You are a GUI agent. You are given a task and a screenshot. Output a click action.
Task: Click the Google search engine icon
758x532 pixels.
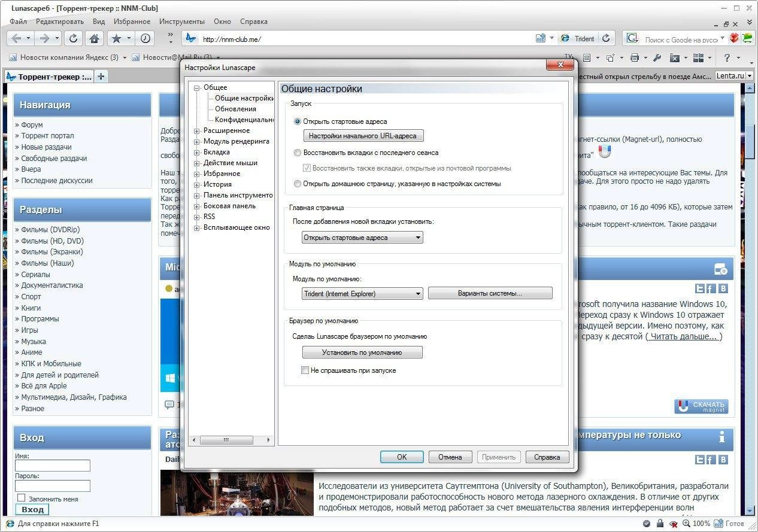632,38
